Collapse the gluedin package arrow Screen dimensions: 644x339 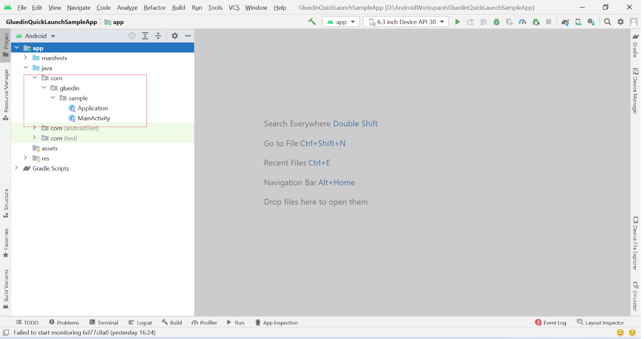click(x=44, y=88)
